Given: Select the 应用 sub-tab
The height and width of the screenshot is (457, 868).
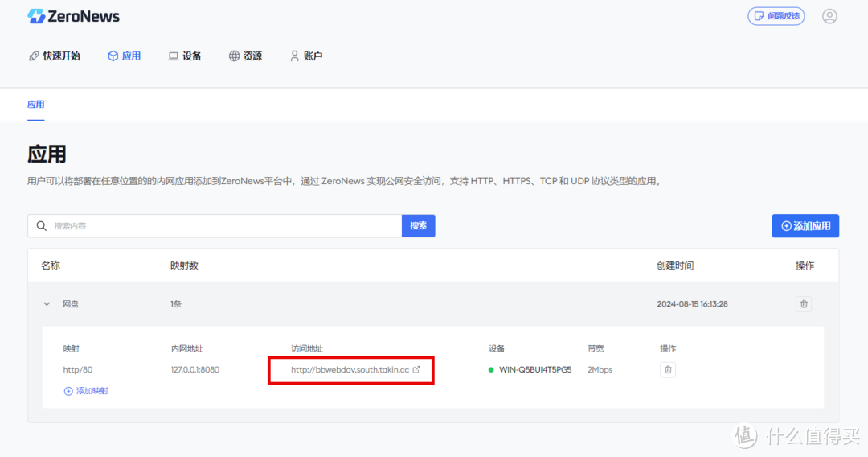Looking at the screenshot, I should click(x=35, y=105).
